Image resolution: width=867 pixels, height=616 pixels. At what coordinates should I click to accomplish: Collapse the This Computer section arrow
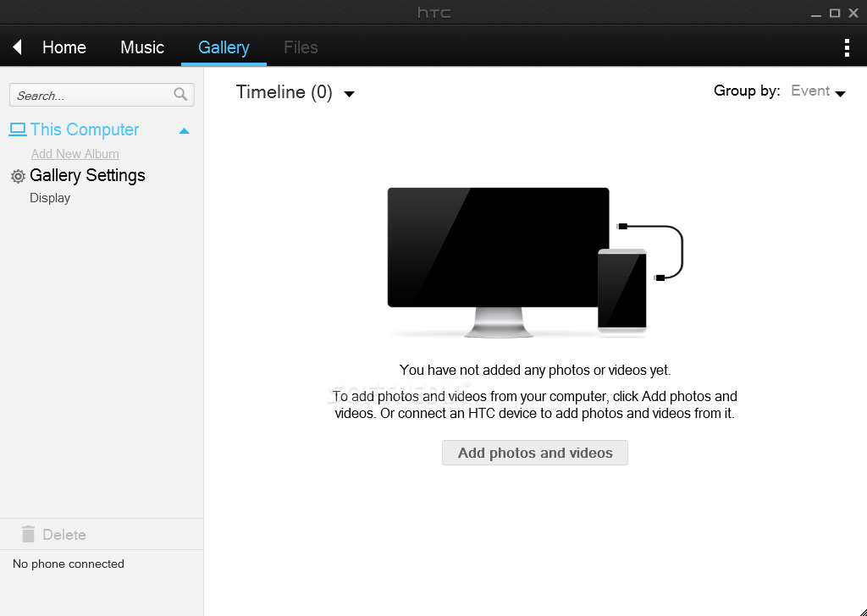(x=184, y=131)
